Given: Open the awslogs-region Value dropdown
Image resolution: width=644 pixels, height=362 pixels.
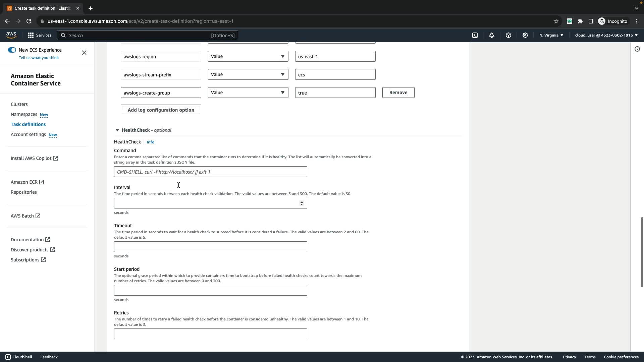Looking at the screenshot, I should coord(248,56).
